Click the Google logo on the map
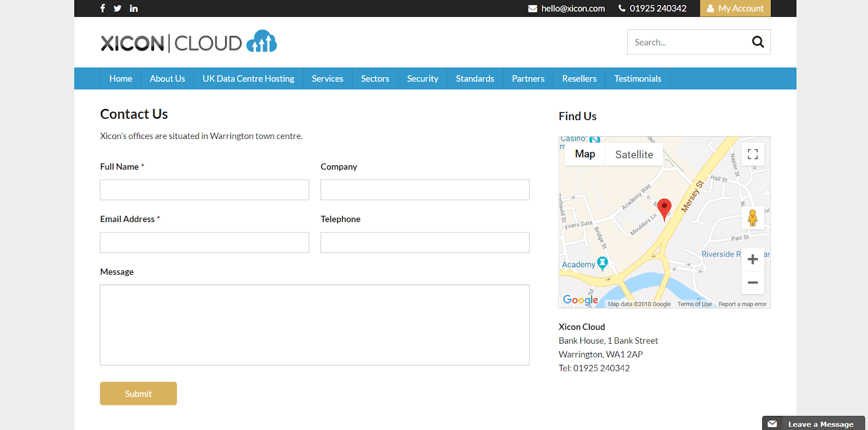 pos(580,300)
